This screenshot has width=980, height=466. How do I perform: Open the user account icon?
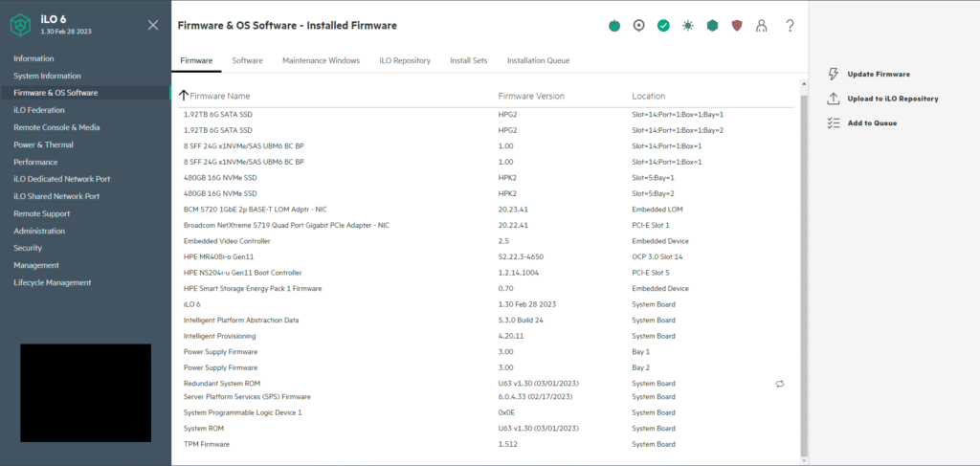click(761, 26)
